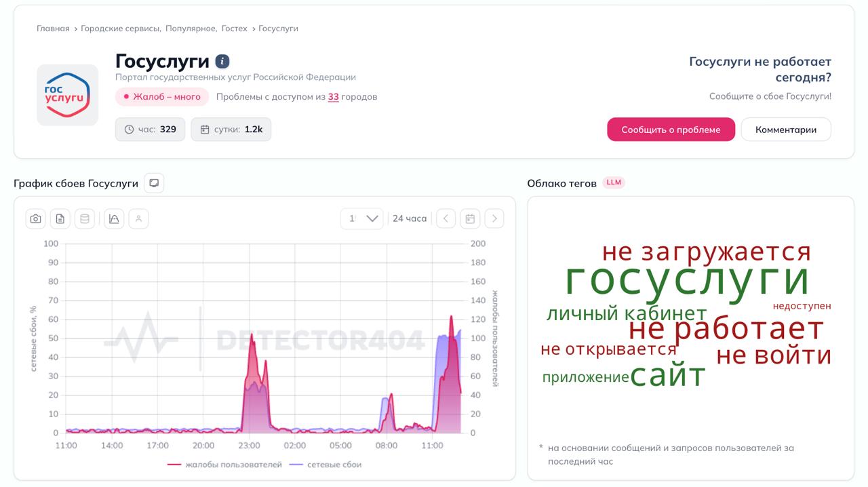Open the chart interval dropdown
The width and height of the screenshot is (868, 487).
[x=362, y=218]
